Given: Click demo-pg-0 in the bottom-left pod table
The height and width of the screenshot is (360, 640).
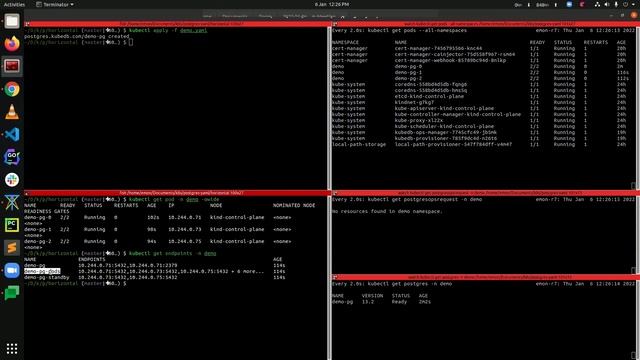Looking at the screenshot, I should 38,218.
